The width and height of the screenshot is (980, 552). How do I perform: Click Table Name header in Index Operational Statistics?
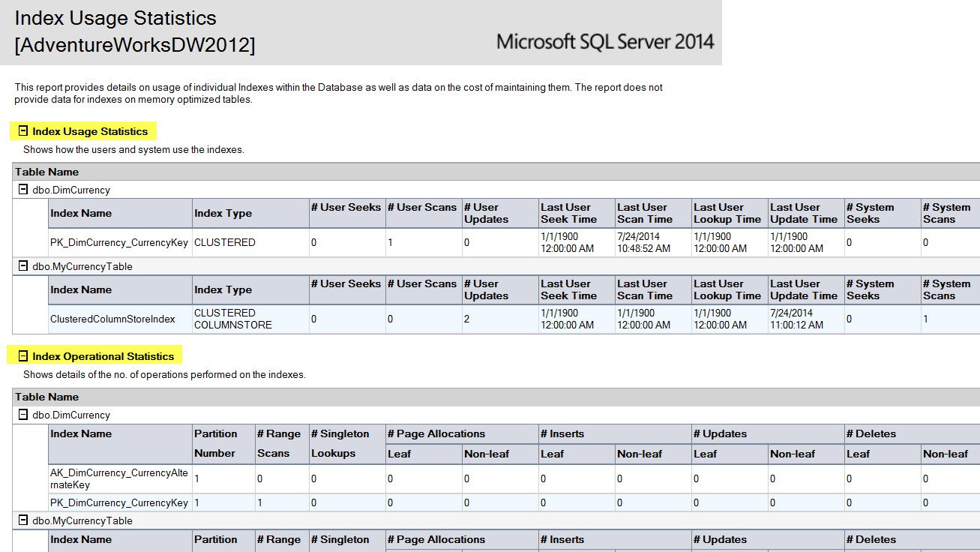(46, 397)
